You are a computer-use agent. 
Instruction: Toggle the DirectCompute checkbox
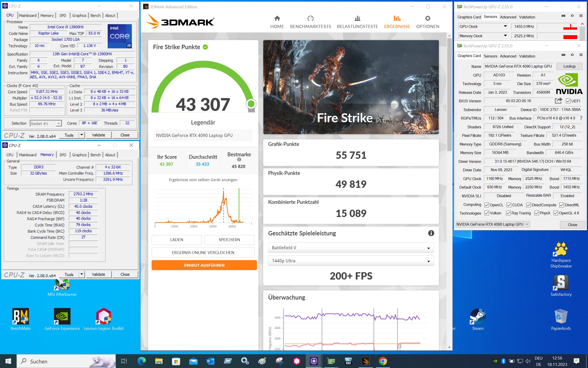[529, 205]
